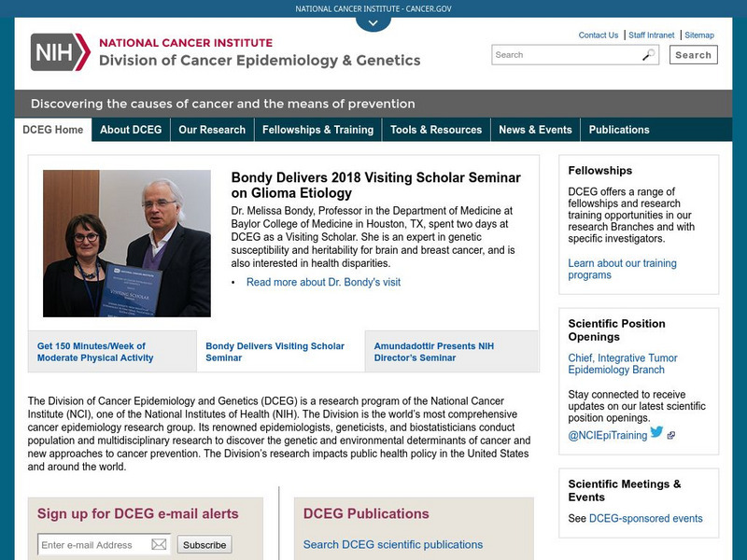
Task: Open the Sitemap link
Action: (x=698, y=35)
